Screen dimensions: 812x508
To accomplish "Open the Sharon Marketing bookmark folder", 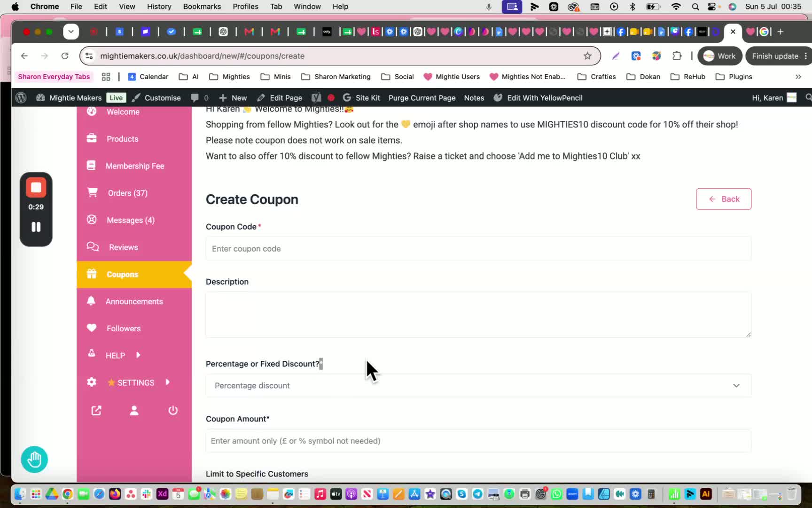I will pos(336,77).
